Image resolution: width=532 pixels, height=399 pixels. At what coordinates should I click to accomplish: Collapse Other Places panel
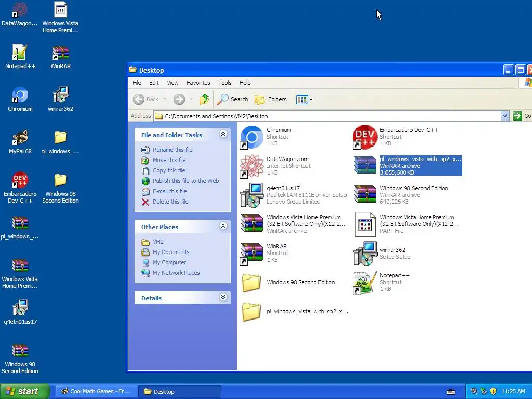pyautogui.click(x=223, y=225)
